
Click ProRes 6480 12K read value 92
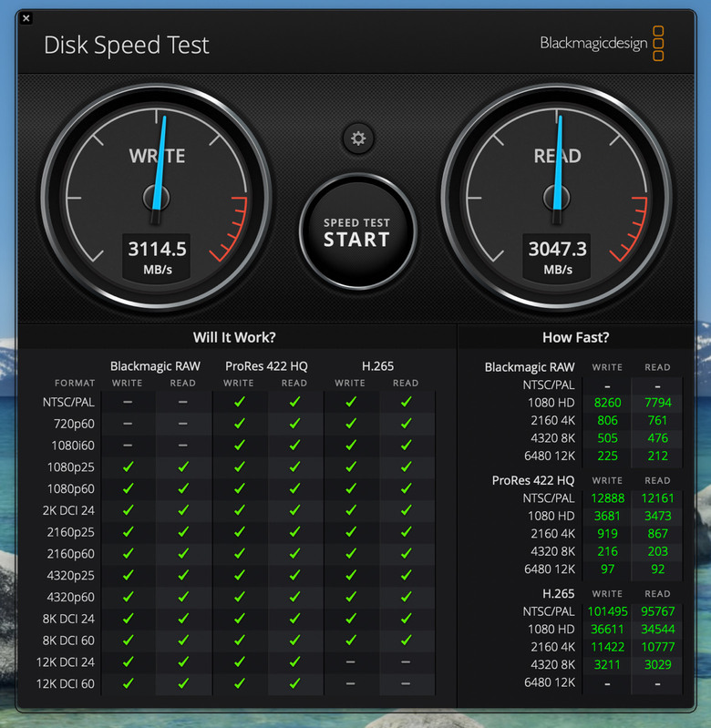(657, 569)
